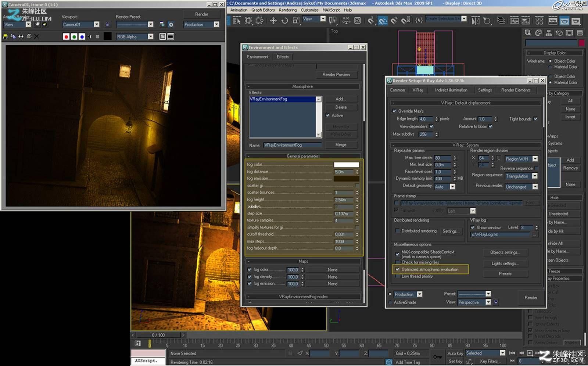Switch to the Render Elements tab
This screenshot has width=588, height=366.
516,90
